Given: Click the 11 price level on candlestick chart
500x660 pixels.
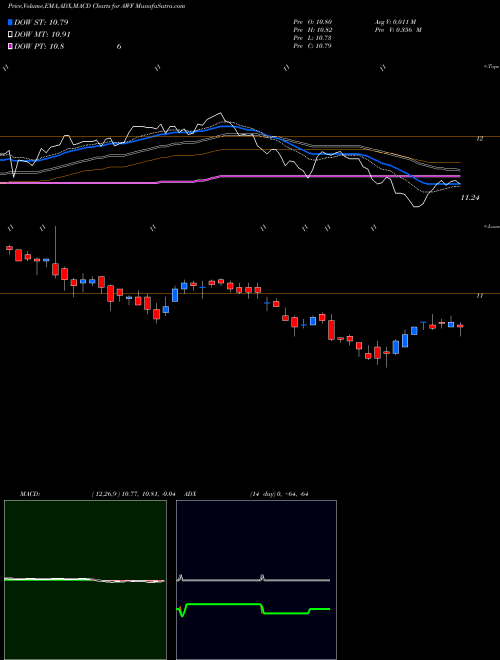Looking at the screenshot, I should (479, 296).
